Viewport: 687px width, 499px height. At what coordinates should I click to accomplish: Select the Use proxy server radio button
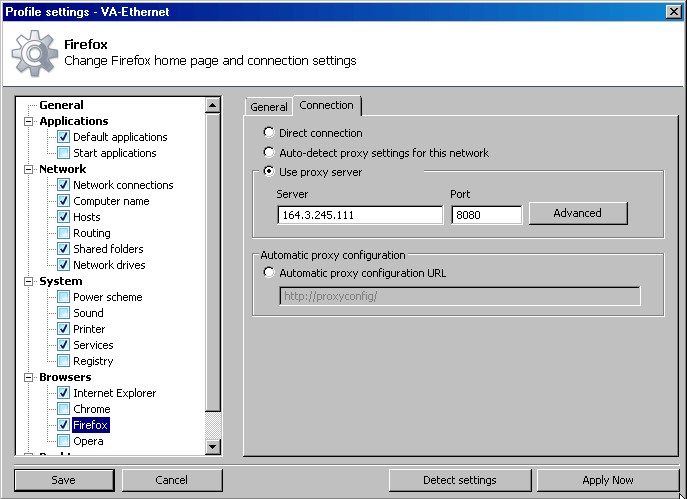tap(269, 171)
